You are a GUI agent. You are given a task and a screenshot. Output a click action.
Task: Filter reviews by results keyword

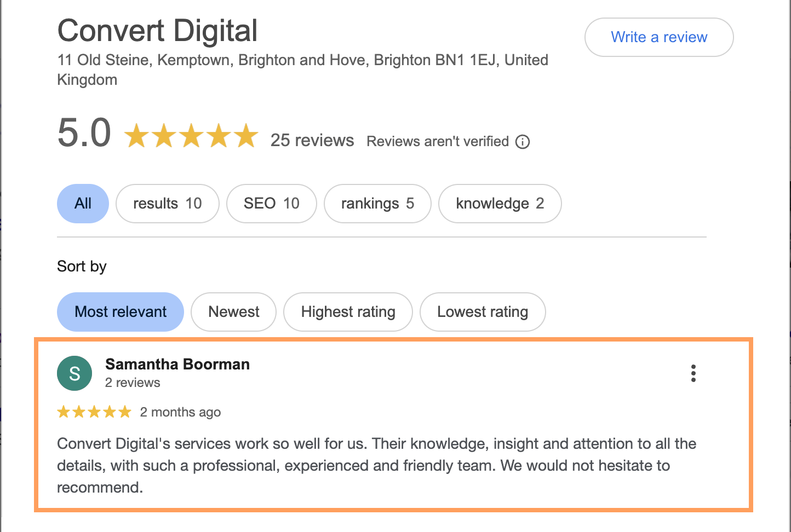pos(167,204)
